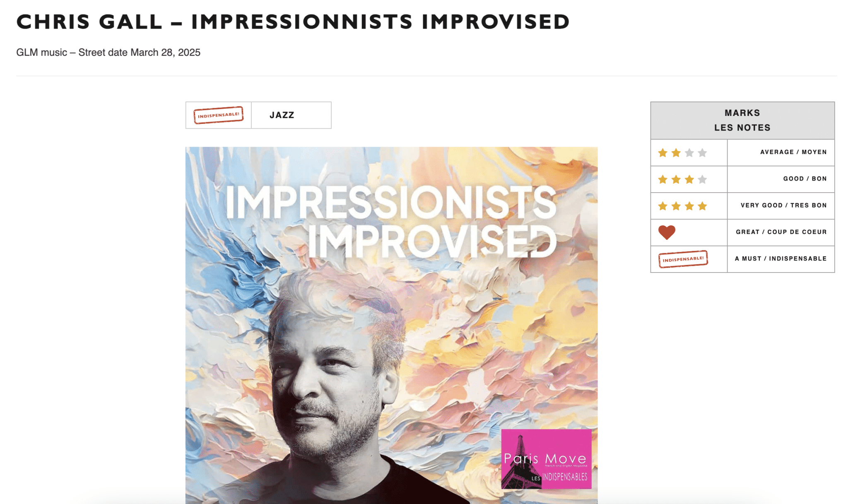Click the Impressionists Improvised title text on cover
Image resolution: width=848 pixels, height=504 pixels.
[391, 222]
